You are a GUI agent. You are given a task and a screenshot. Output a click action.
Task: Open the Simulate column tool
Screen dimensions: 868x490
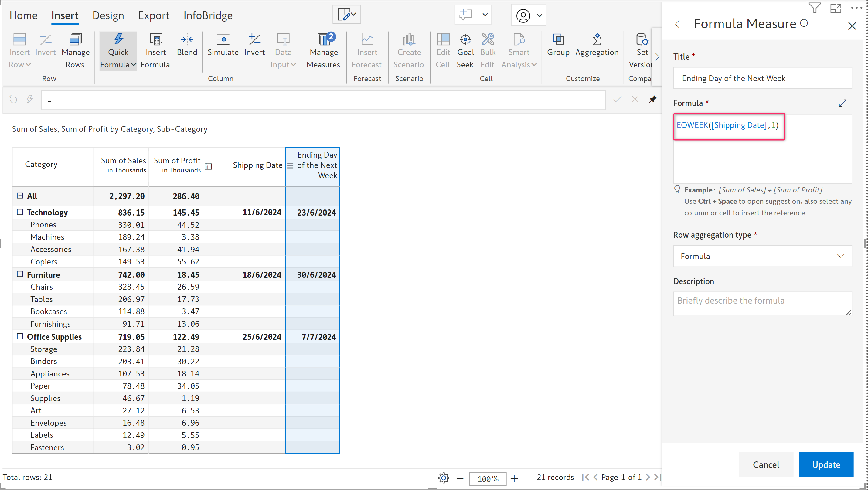click(223, 45)
